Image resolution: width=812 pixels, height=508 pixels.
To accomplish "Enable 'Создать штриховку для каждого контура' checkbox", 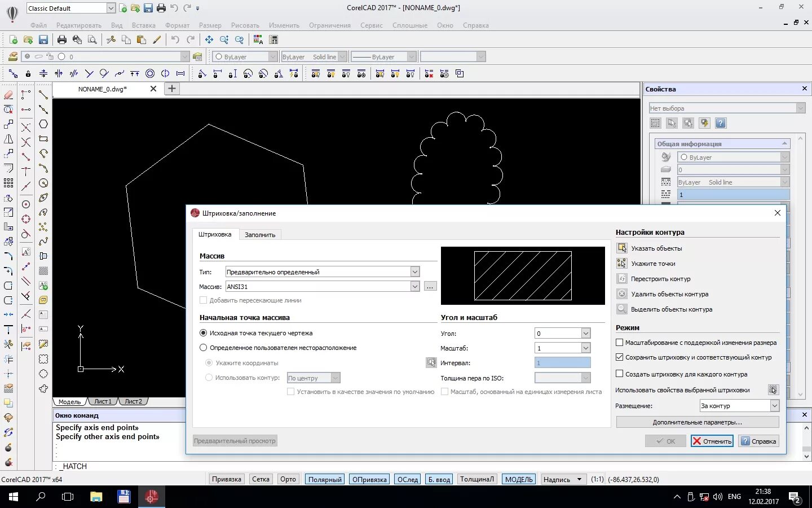I will click(620, 374).
